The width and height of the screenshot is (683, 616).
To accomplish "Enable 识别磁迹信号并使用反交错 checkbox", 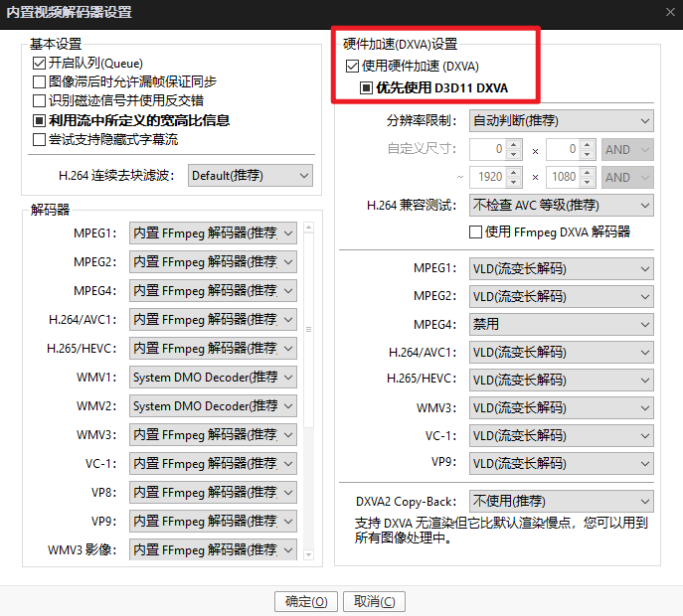I will [x=40, y=100].
